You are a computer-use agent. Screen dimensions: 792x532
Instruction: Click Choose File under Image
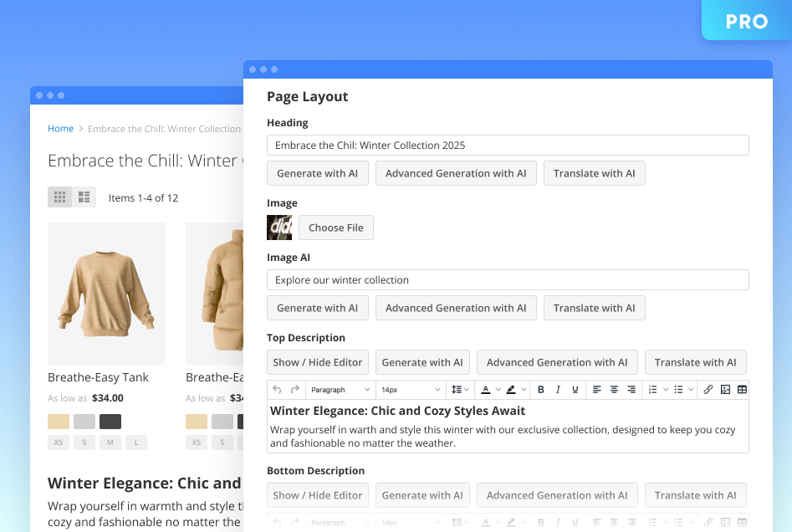335,228
